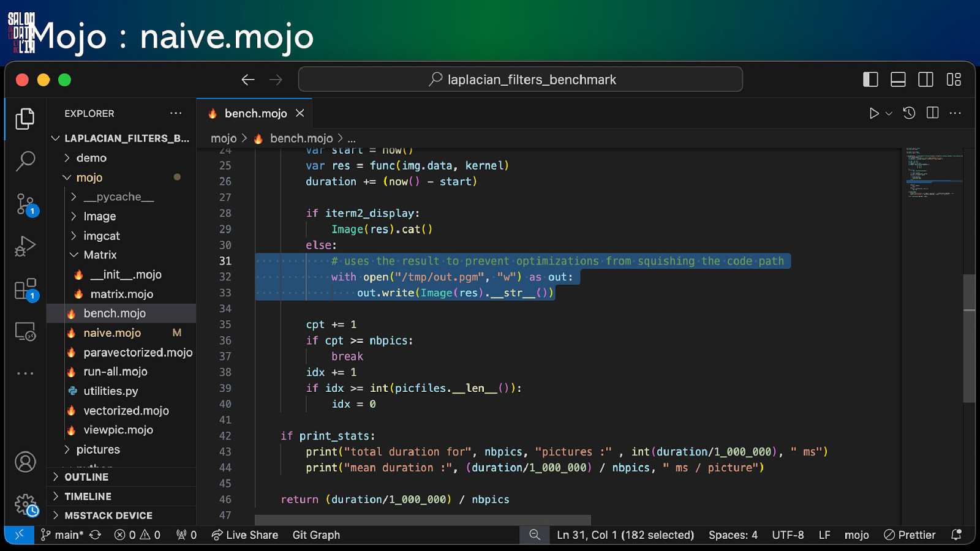Open the Manage settings gear

[26, 505]
